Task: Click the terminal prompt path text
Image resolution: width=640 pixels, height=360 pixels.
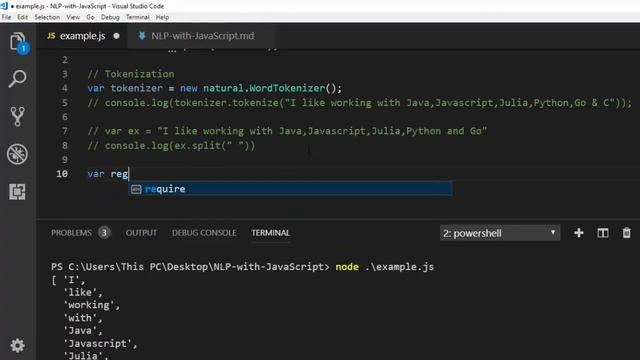Action: point(190,267)
